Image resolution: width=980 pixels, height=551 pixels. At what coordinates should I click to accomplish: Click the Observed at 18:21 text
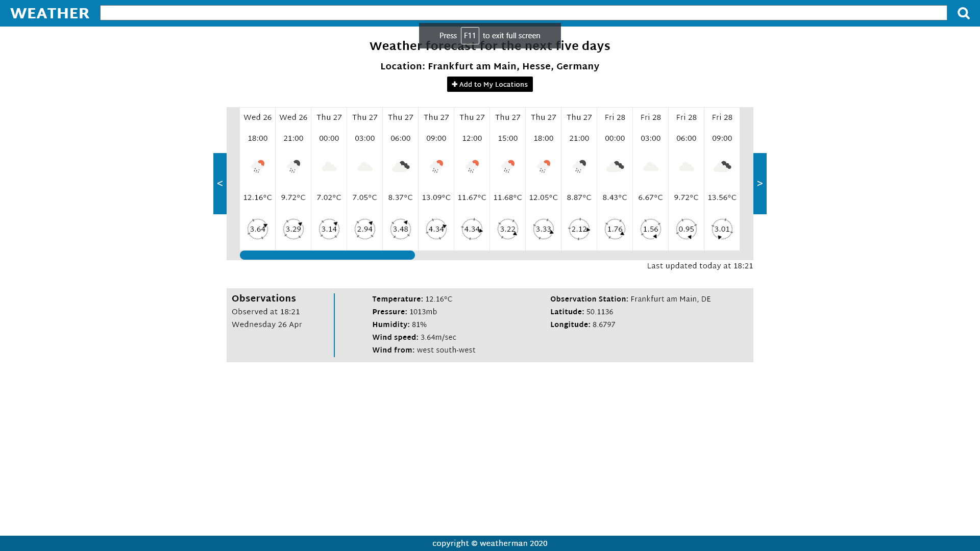point(266,312)
